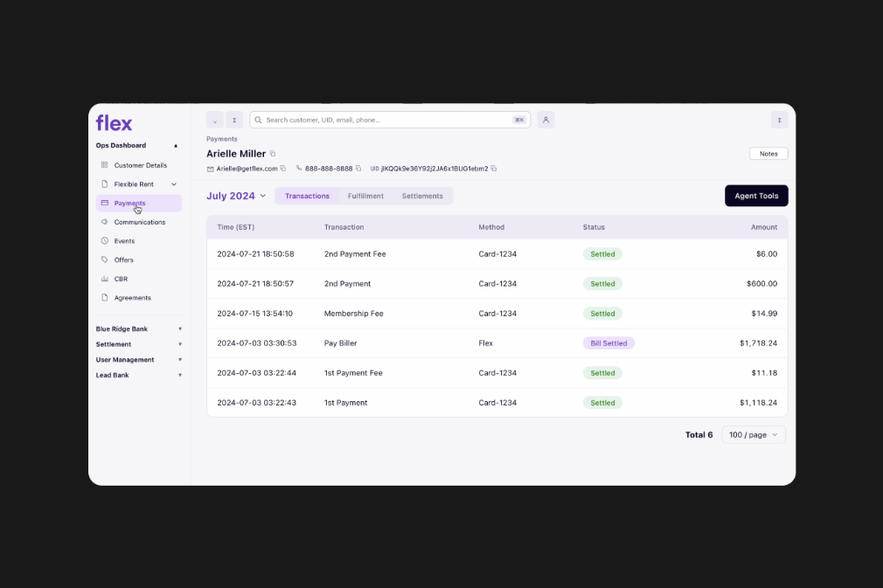
Task: Open Offers in the sidebar
Action: click(x=139, y=260)
